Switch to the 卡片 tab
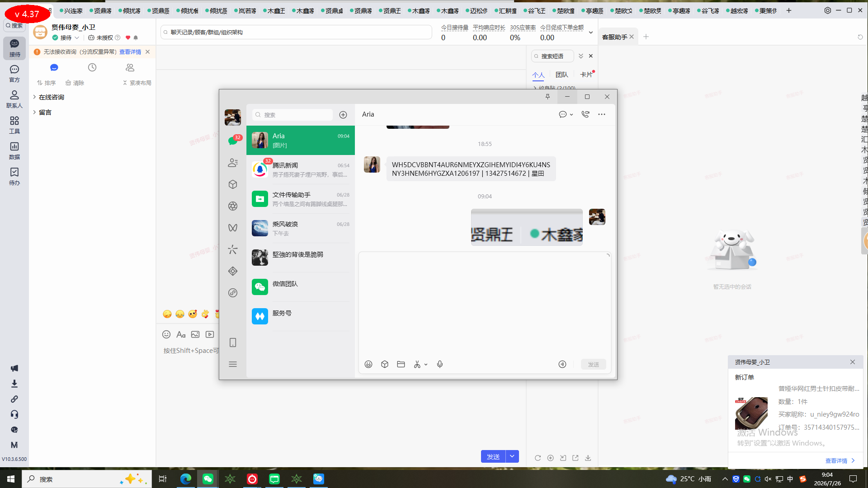 586,75
